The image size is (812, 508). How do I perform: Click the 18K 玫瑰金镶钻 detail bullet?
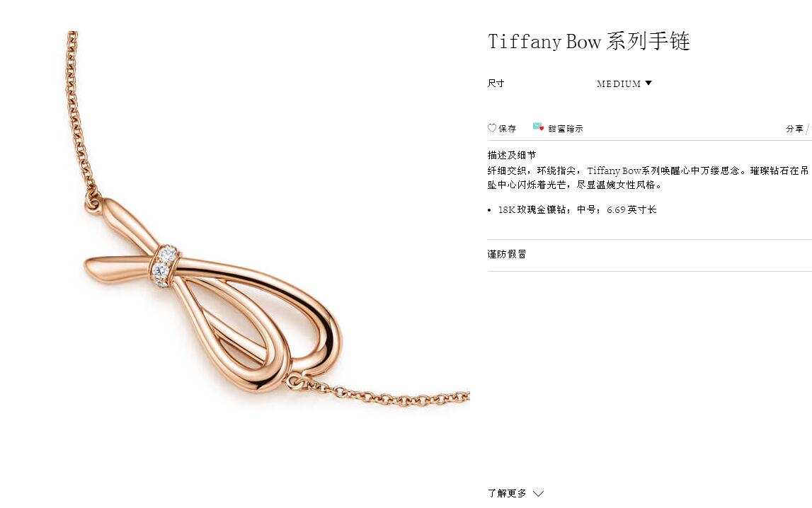click(x=577, y=209)
